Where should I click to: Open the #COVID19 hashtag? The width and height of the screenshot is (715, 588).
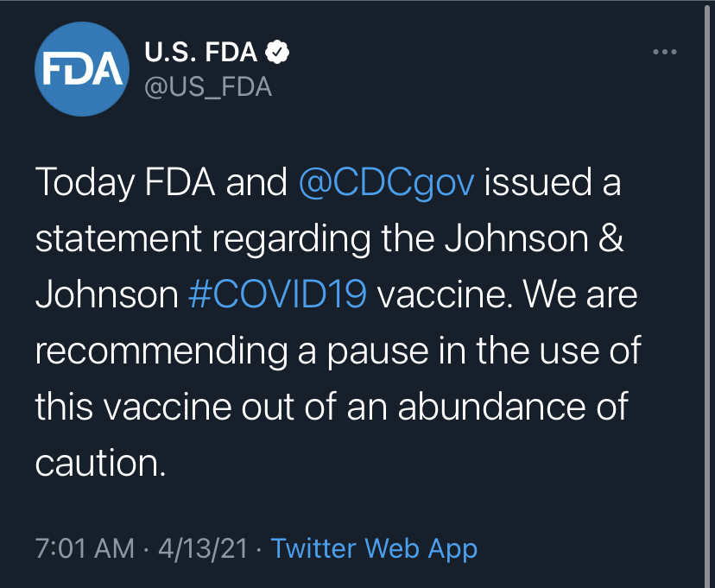(277, 294)
